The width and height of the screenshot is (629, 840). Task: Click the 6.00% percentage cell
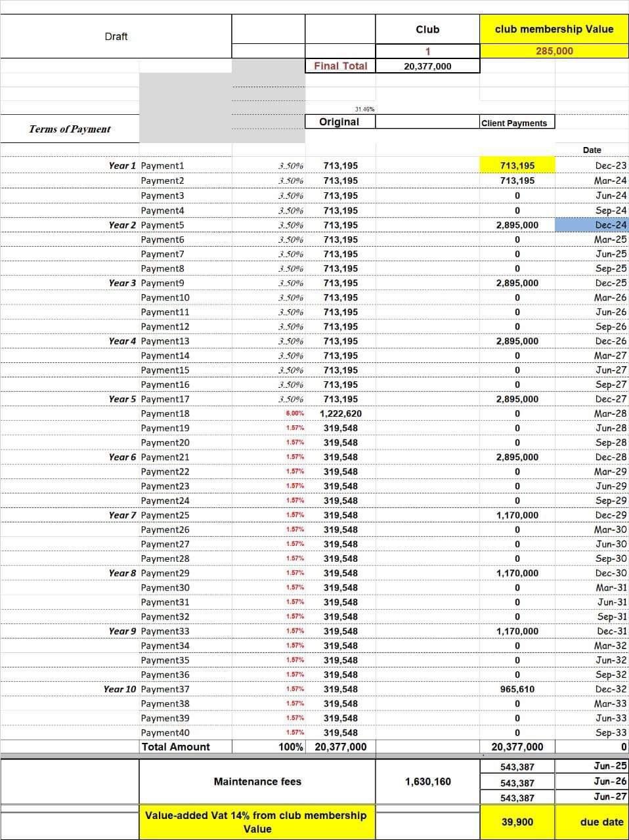(295, 414)
